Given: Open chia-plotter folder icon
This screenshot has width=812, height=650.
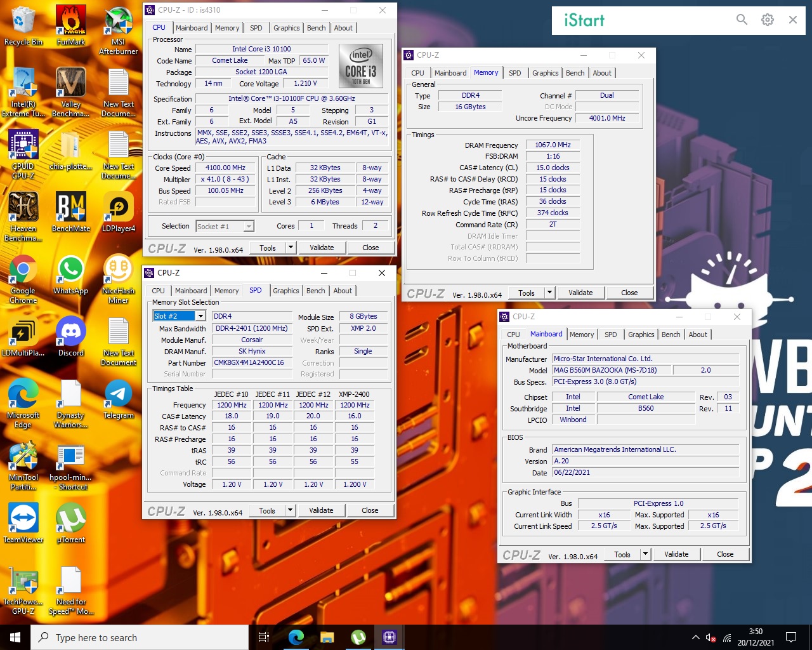Looking at the screenshot, I should [71, 150].
